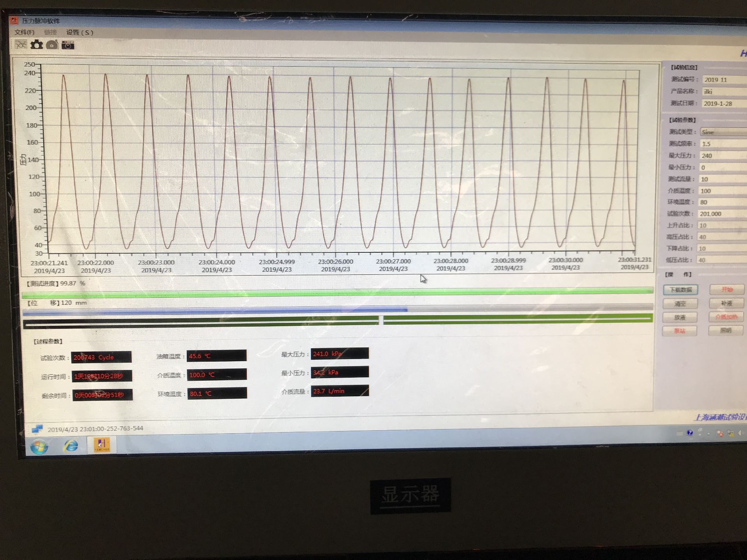This screenshot has width=747, height=560.
Task: Click the 测试流量 field showing 10
Action: [x=723, y=179]
